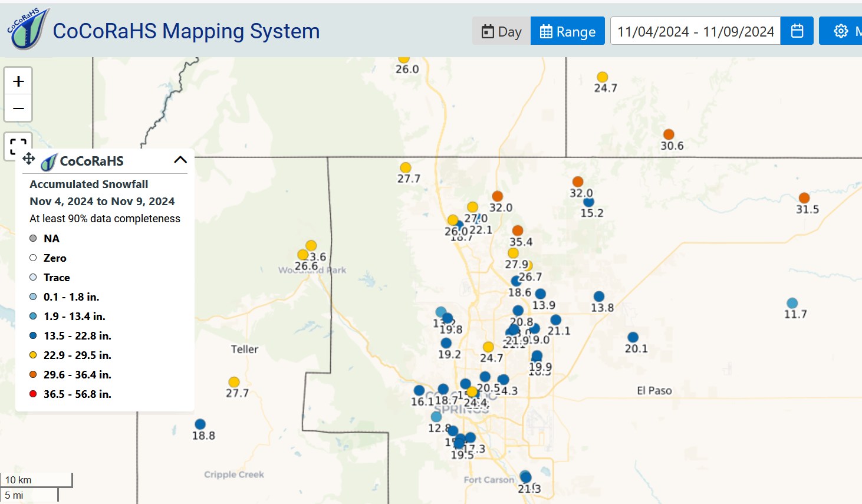This screenshot has height=504, width=862.
Task: Click the Teller county label
Action: 245,349
